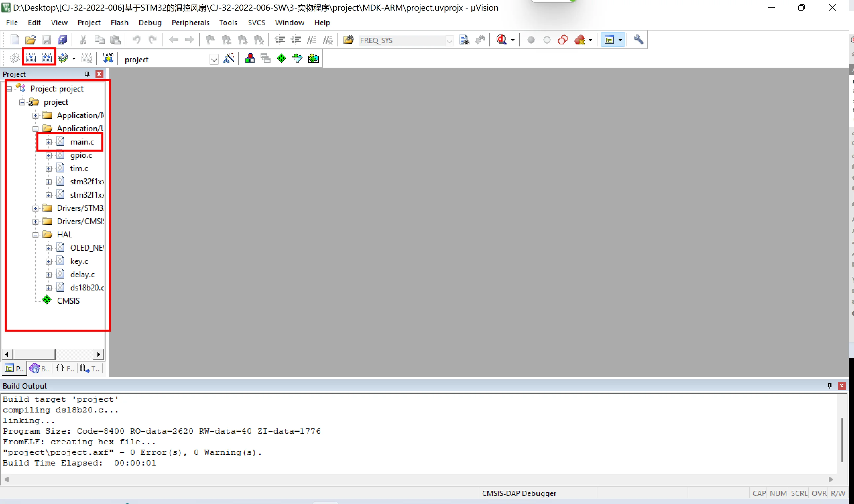The width and height of the screenshot is (854, 504).
Task: Download code to flash with LOAD icon
Action: click(108, 58)
